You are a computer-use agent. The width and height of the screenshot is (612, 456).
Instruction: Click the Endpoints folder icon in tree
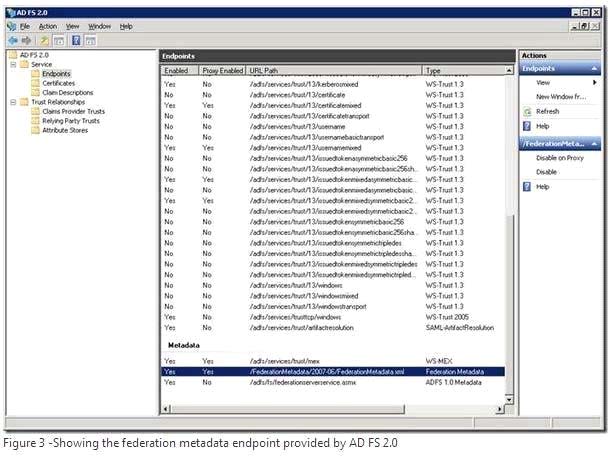(x=36, y=73)
